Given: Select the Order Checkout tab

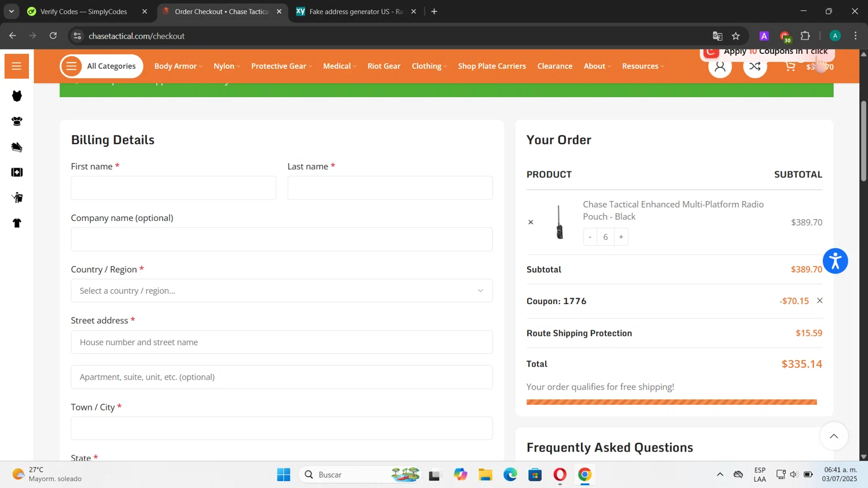Looking at the screenshot, I should coord(222,12).
